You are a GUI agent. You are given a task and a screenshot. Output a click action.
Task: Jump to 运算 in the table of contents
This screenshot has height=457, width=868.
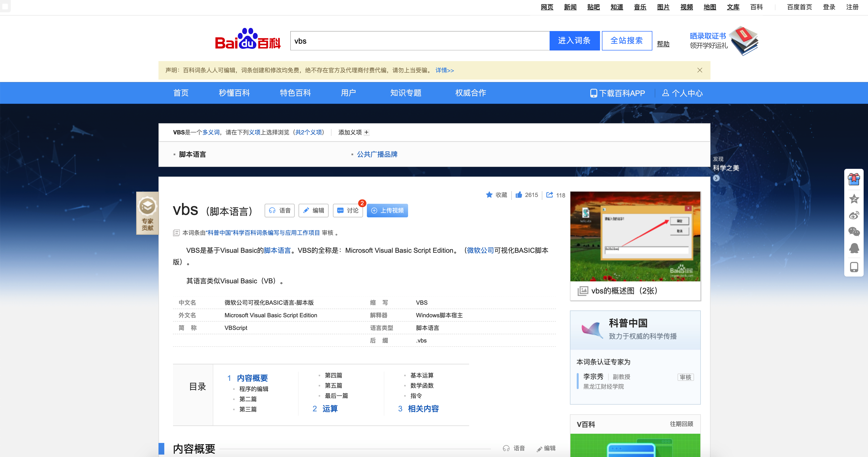pyautogui.click(x=330, y=409)
